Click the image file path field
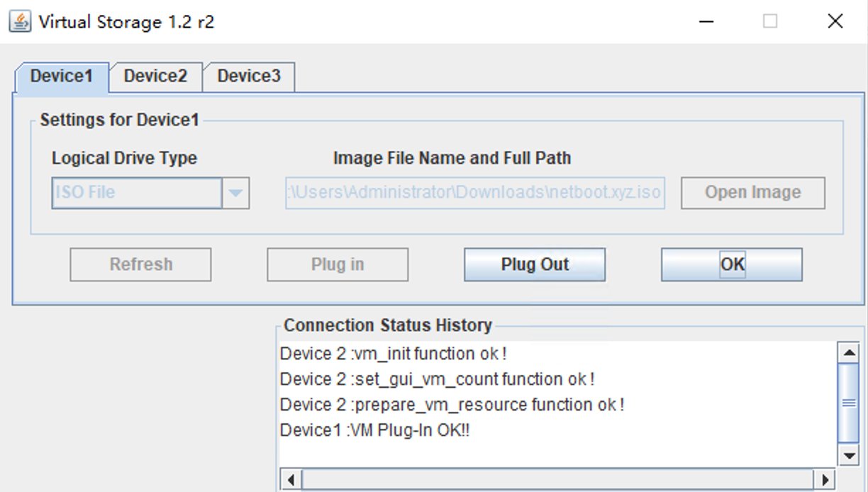 pyautogui.click(x=475, y=193)
